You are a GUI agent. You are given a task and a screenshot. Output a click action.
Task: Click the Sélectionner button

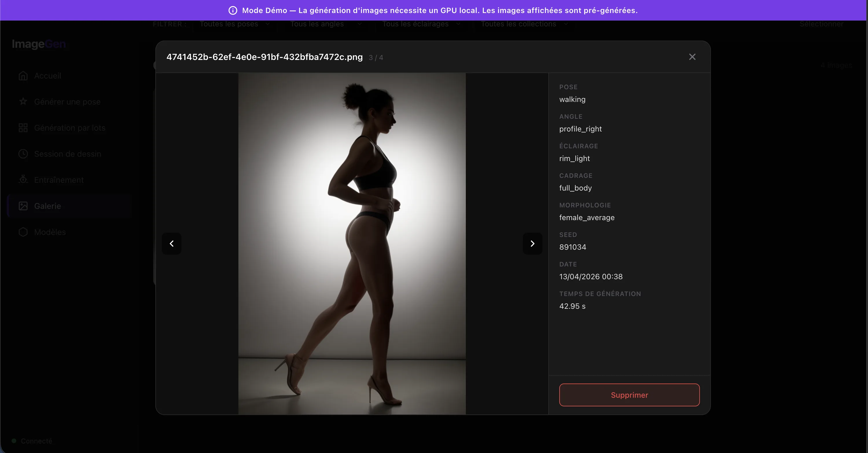821,24
